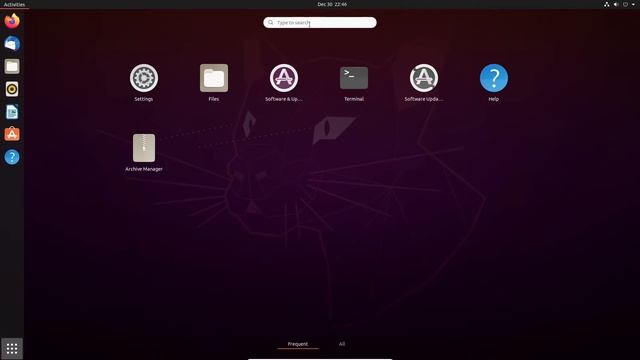
Task: Click the power icon in top bar
Action: [625, 4]
